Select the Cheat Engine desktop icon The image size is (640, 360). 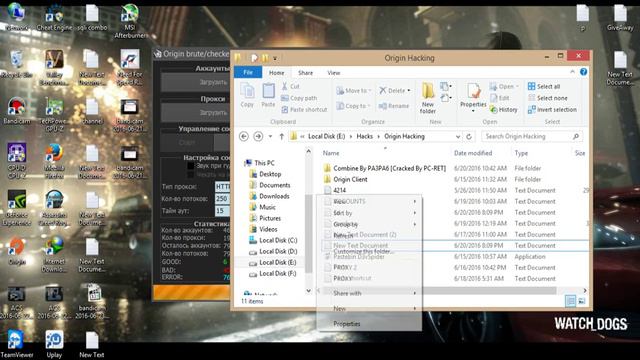coord(54,18)
